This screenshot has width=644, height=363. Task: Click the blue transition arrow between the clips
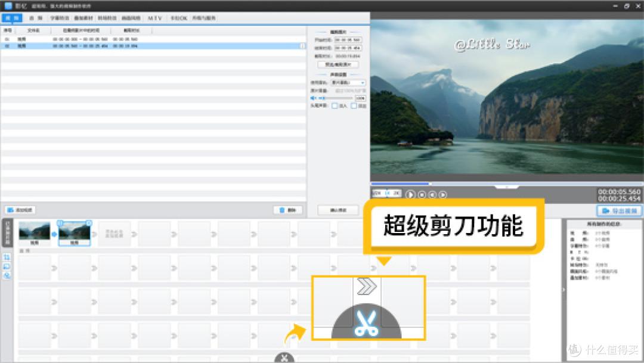[54, 234]
